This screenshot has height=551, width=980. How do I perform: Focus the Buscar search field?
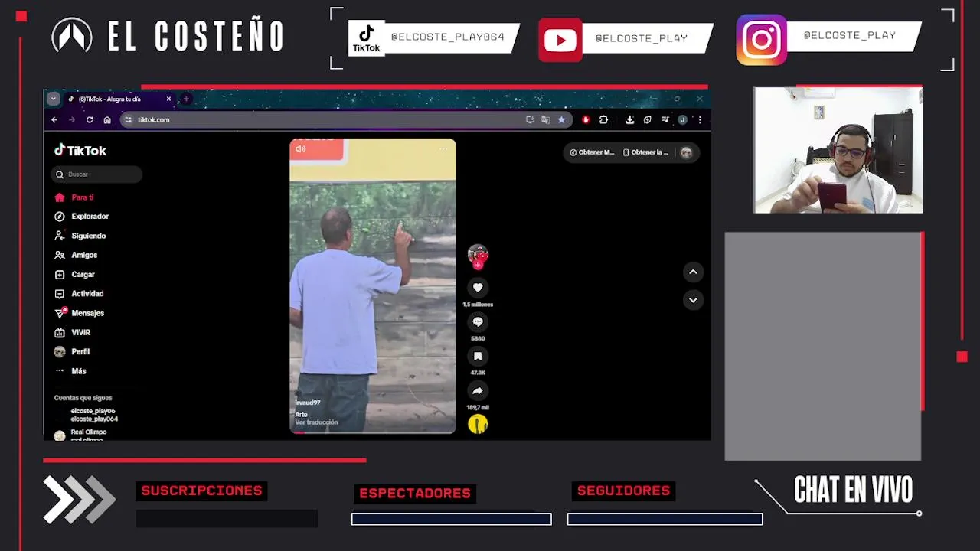tap(96, 174)
